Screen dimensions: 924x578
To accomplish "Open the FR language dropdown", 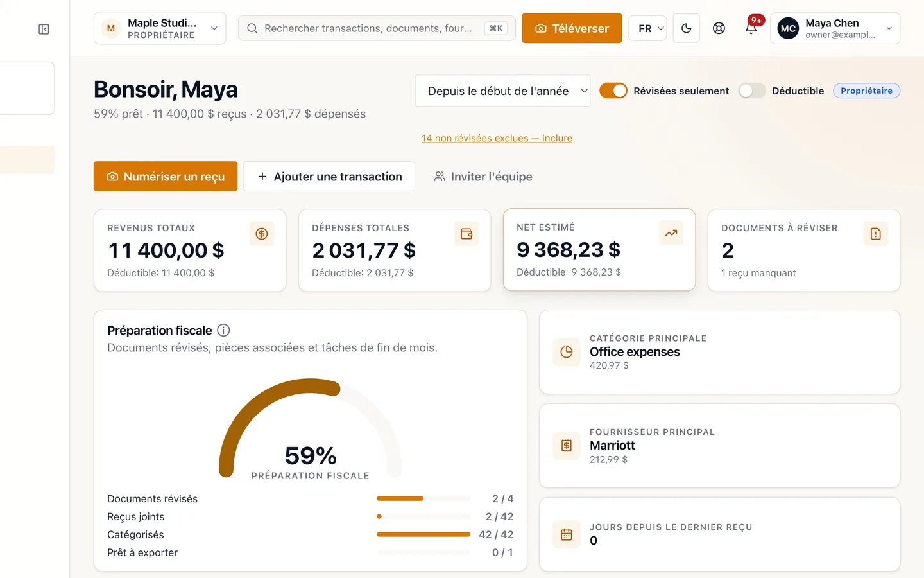I will point(649,28).
